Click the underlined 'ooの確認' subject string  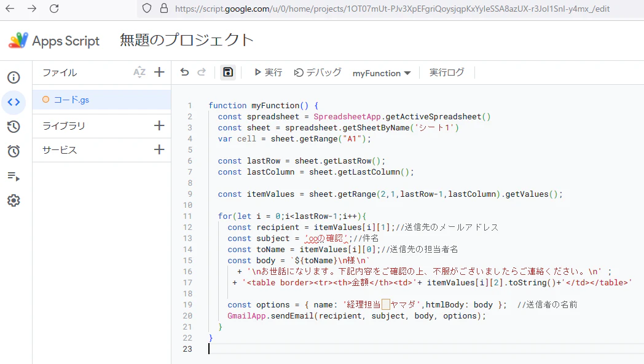point(326,239)
